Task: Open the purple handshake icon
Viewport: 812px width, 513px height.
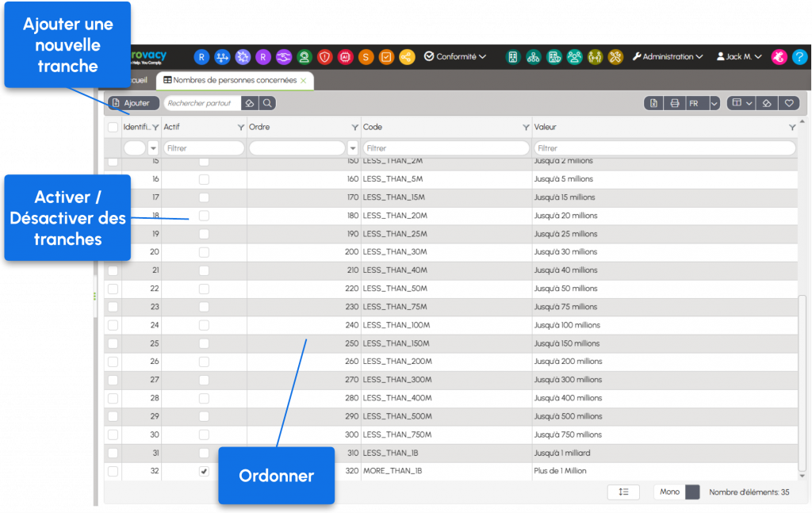Action: tap(284, 57)
